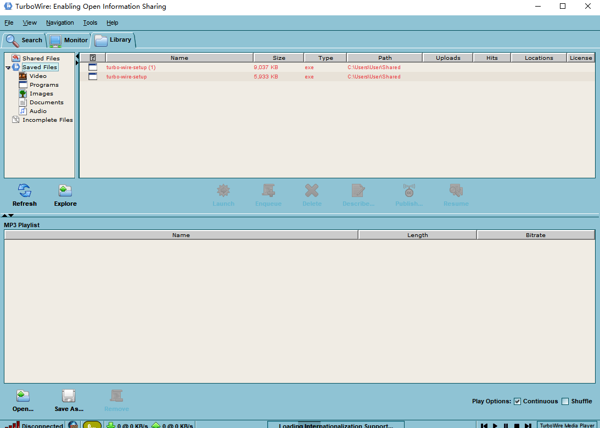
Task: Switch to the Search tab
Action: (24, 40)
